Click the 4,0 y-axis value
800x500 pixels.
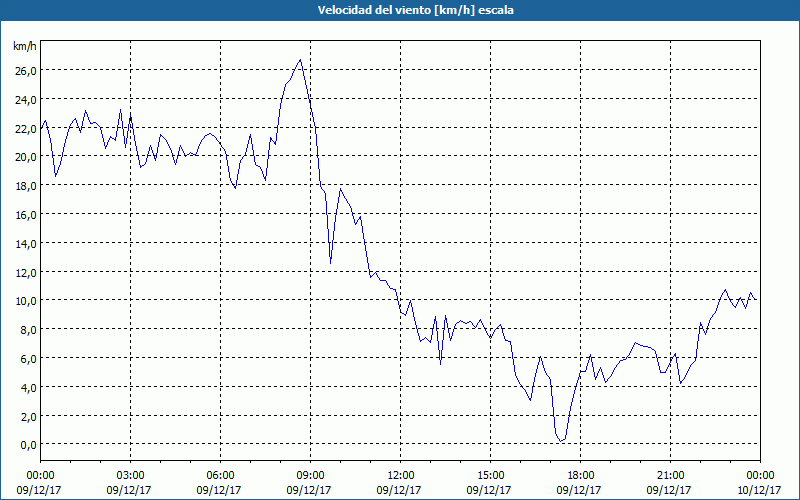[28, 388]
